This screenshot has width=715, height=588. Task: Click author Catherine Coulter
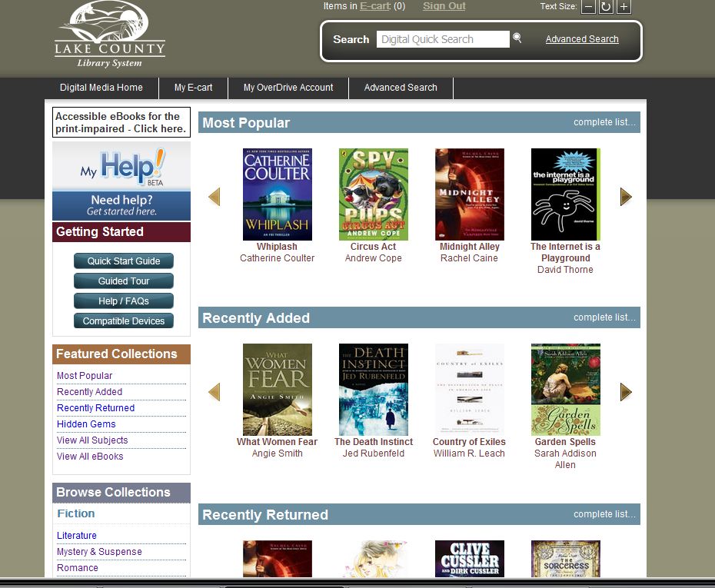(x=278, y=258)
